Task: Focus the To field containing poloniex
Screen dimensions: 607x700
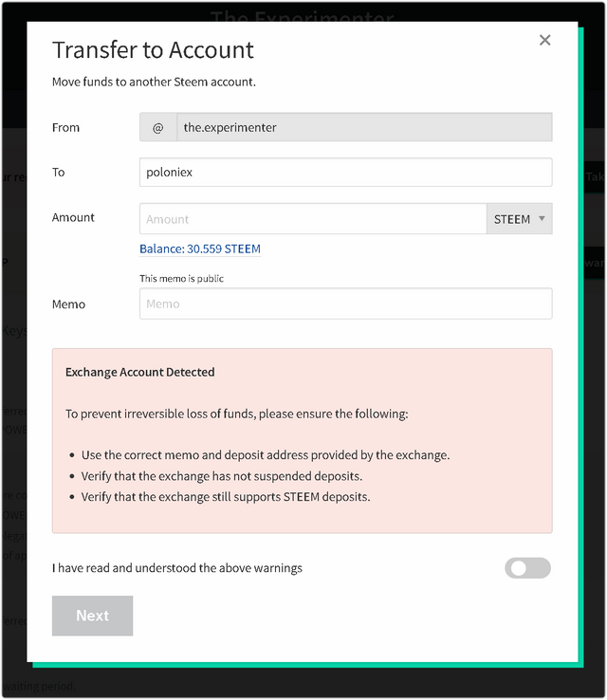Action: click(x=345, y=173)
